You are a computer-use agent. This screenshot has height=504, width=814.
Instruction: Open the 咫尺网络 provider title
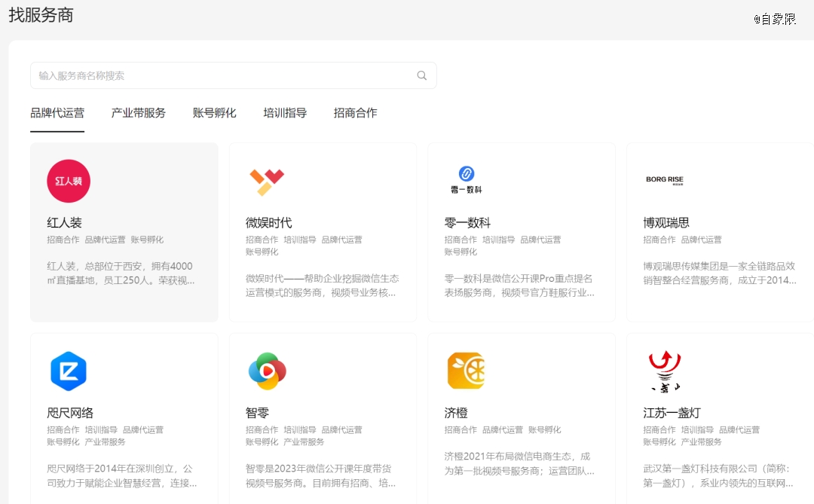[70, 413]
